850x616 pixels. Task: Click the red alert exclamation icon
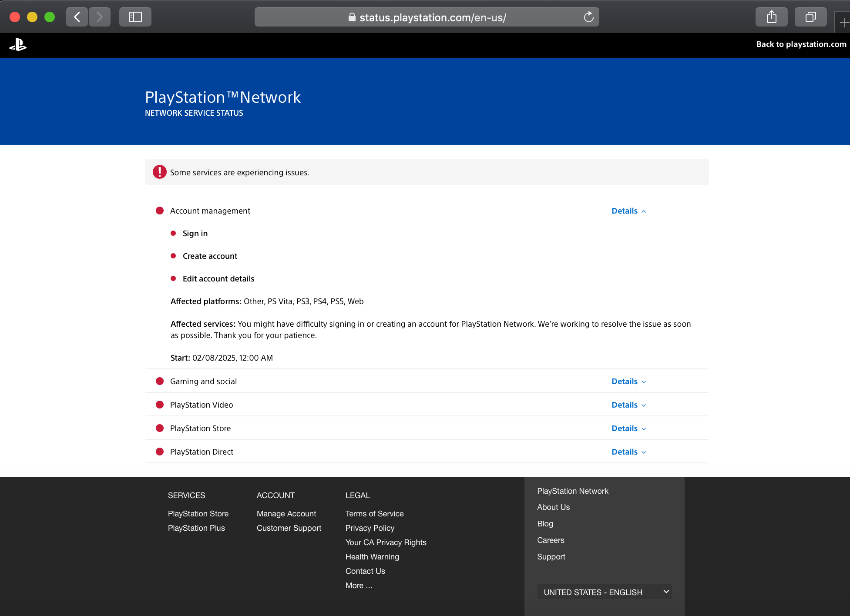[x=159, y=172]
